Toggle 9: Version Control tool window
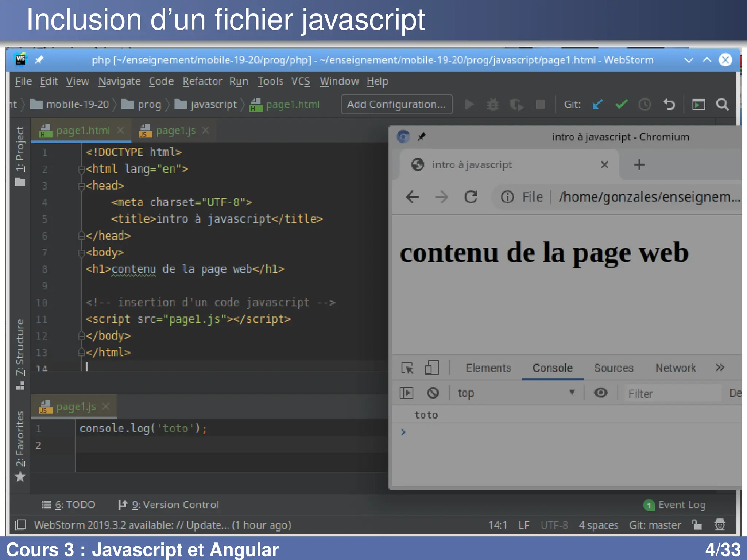Image resolution: width=747 pixels, height=560 pixels. pyautogui.click(x=169, y=505)
